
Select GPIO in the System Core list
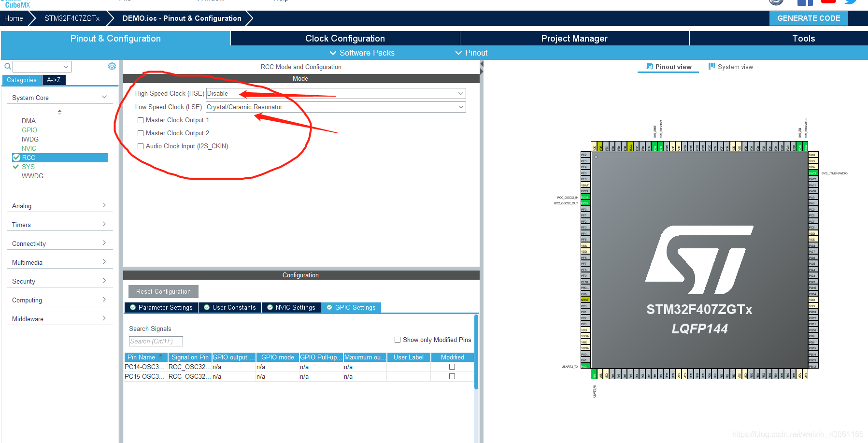point(29,130)
